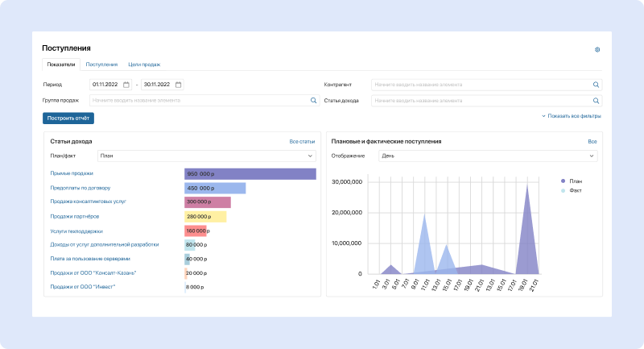Viewport: 644px width, 349px height.
Task: Click the Построить отчёт button
Action: tap(68, 118)
